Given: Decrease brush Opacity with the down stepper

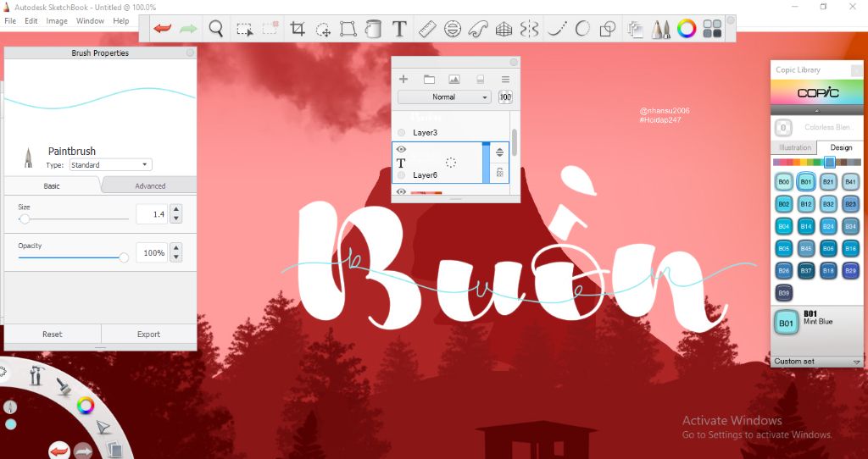Looking at the screenshot, I should pos(176,257).
